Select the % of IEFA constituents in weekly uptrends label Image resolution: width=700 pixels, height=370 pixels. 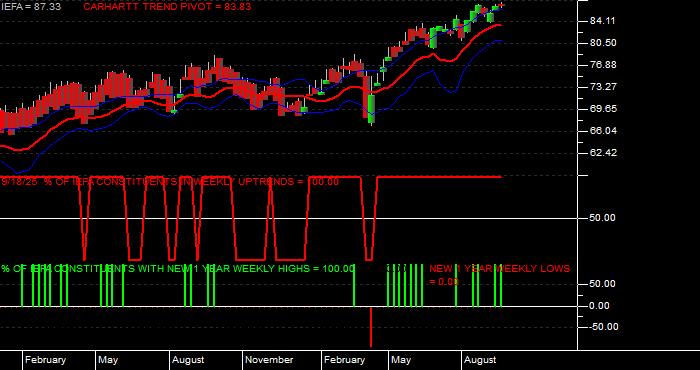[170, 182]
